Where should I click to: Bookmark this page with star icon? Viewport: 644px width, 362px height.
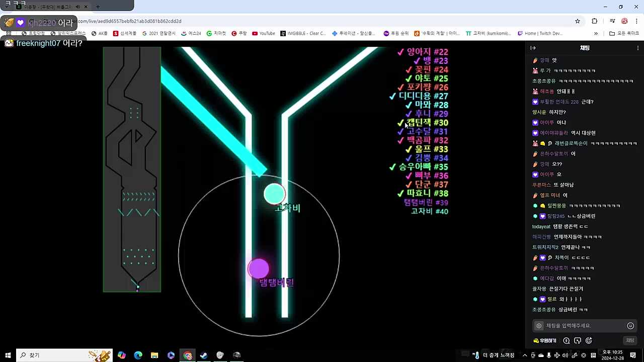(x=578, y=21)
